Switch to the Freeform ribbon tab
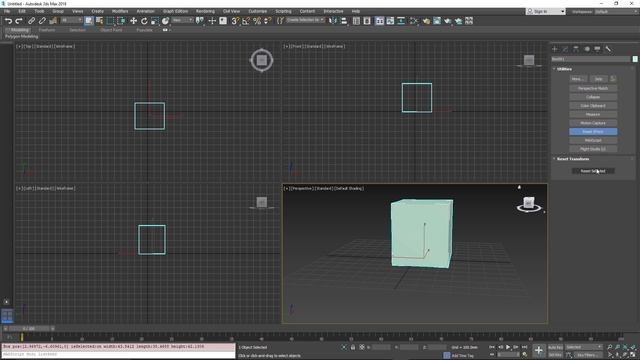The height and width of the screenshot is (360, 640). point(47,30)
